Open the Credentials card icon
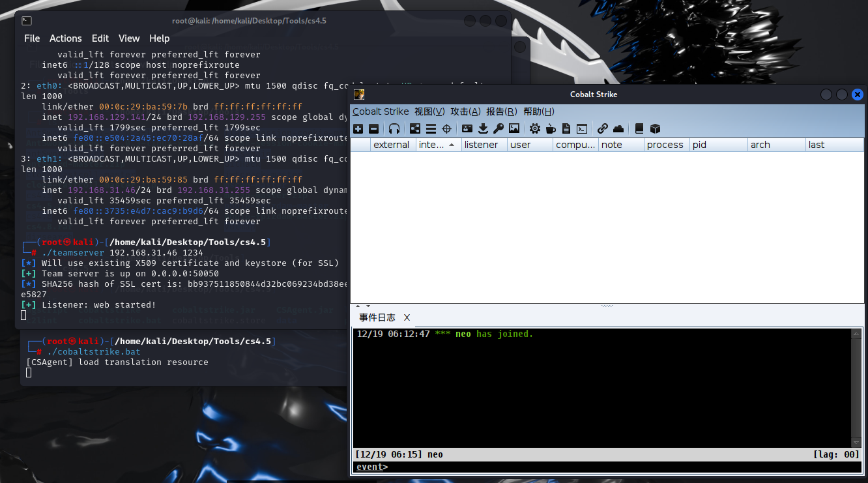This screenshot has width=868, height=483. (467, 129)
